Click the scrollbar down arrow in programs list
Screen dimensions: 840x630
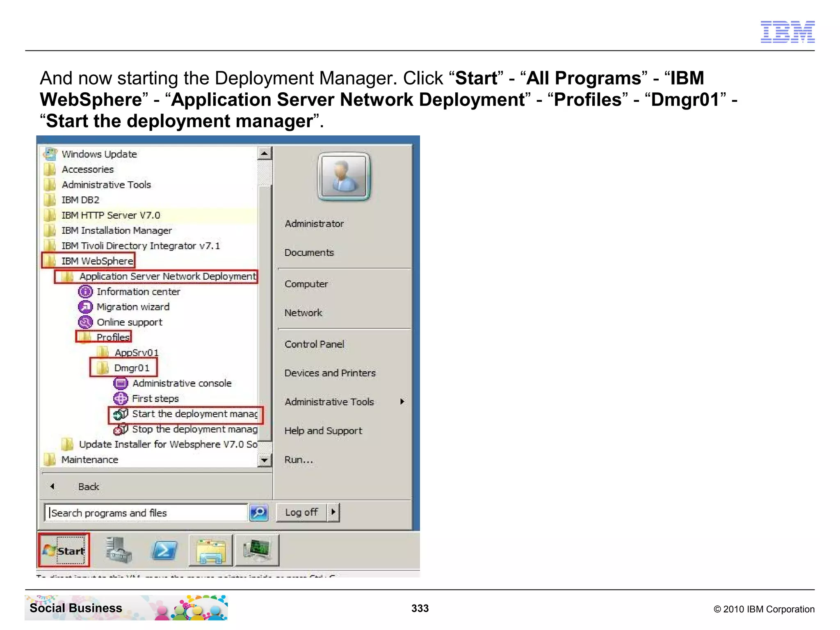(x=265, y=460)
